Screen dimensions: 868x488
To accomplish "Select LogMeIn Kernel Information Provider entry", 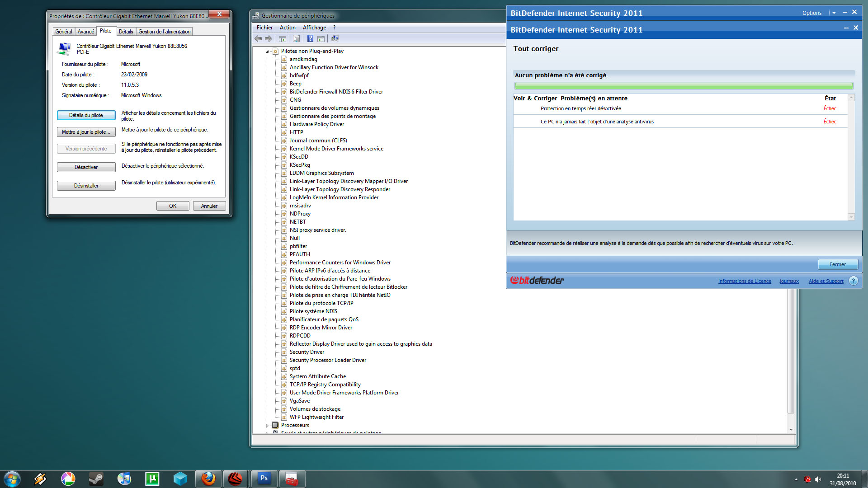I will click(x=334, y=197).
